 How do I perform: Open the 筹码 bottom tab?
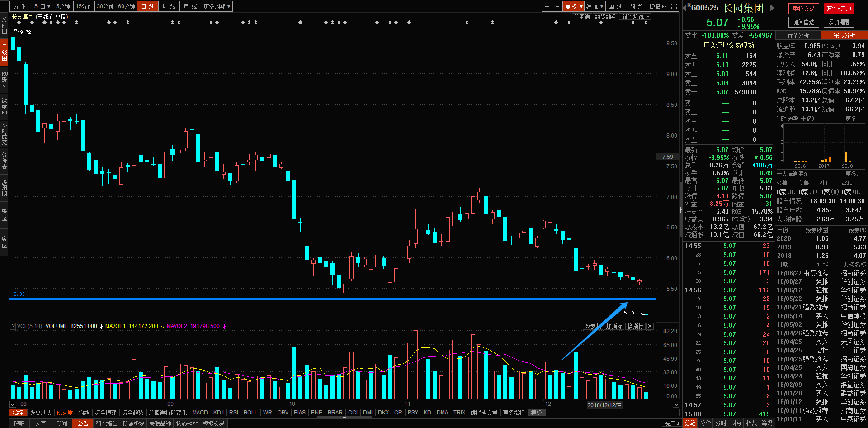767,423
